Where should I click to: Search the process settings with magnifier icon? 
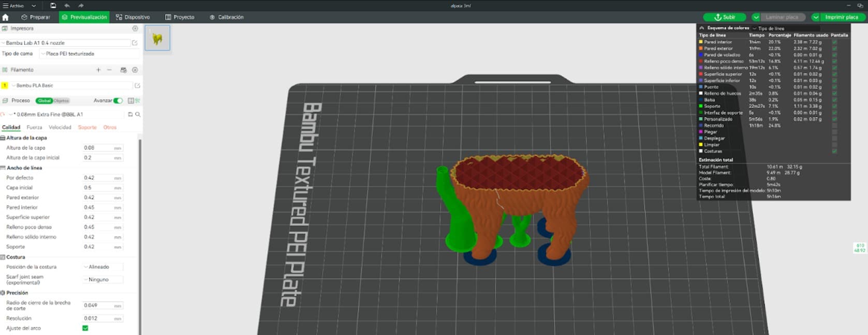[x=138, y=114]
